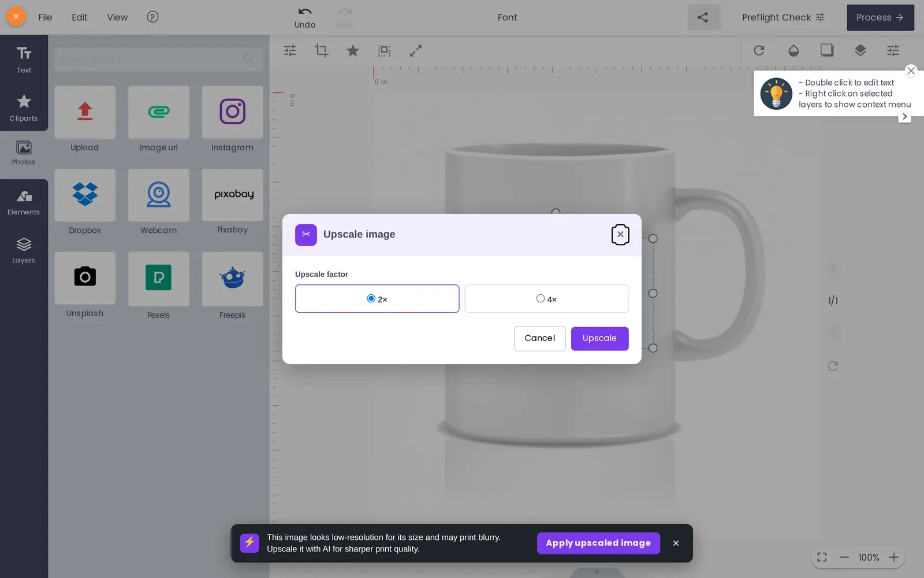Select the 4× upscale factor
924x578 pixels.
546,299
